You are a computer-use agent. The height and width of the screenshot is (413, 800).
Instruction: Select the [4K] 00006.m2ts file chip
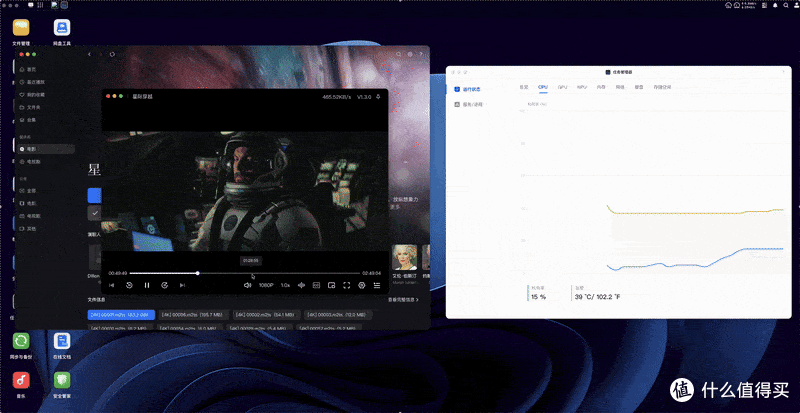click(193, 314)
